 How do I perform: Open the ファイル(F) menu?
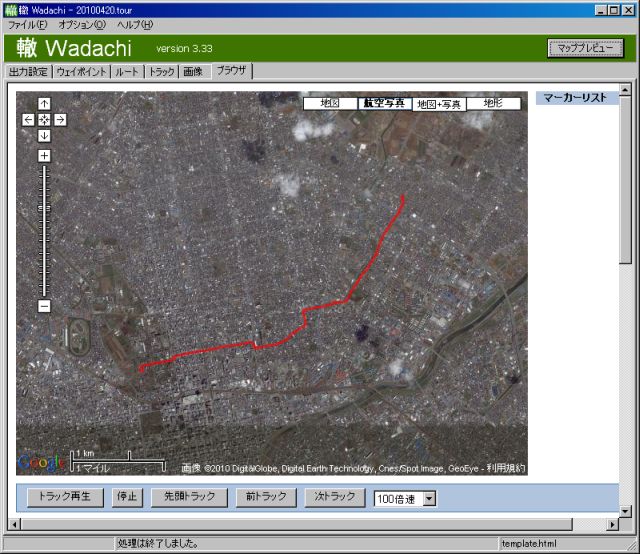pyautogui.click(x=28, y=25)
